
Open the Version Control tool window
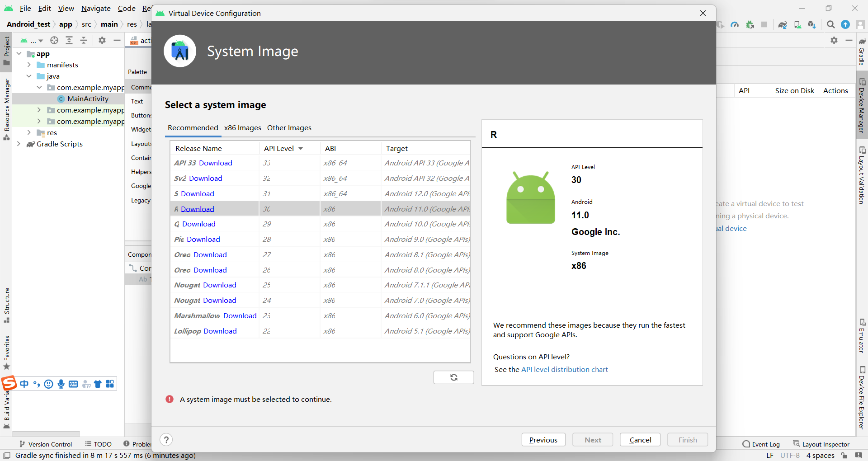click(46, 444)
